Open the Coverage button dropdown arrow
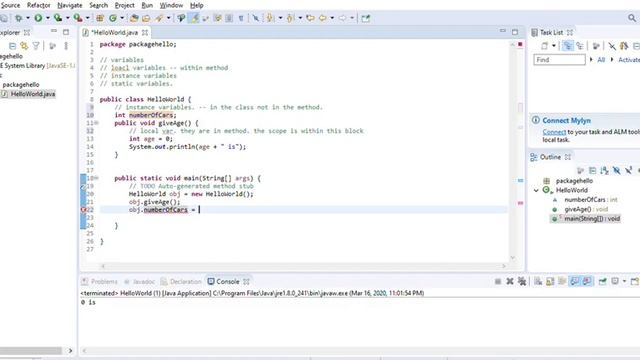Image resolution: width=640 pixels, height=360 pixels. point(67,18)
